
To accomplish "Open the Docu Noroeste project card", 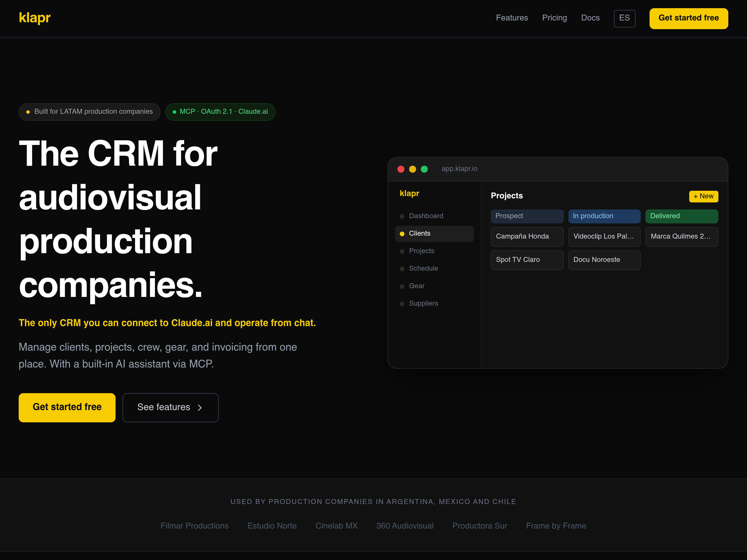I will 604,260.
